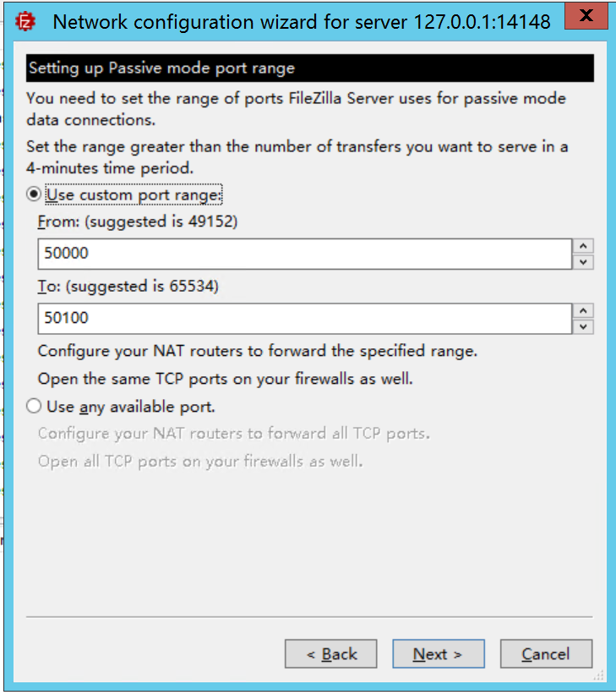
Task: Click the Setting up Passive mode port range header
Action: 310,68
